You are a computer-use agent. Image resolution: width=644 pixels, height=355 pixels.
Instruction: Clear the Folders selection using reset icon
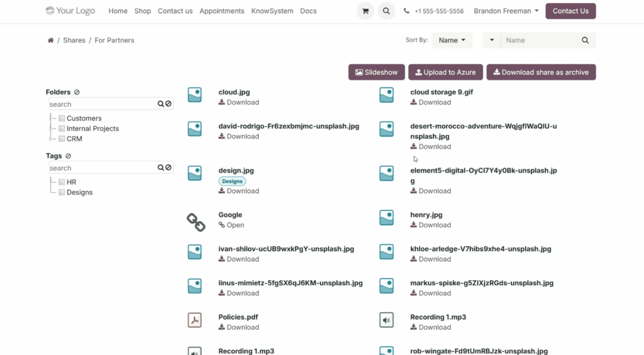click(x=77, y=92)
